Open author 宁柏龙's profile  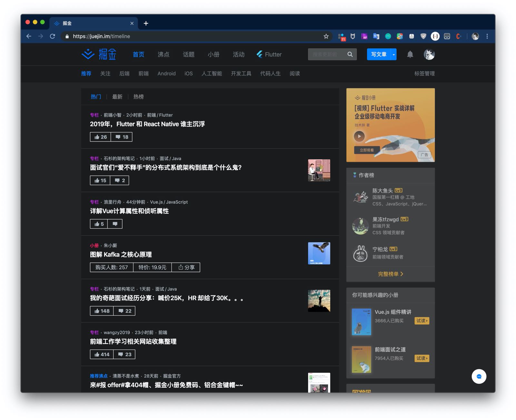coord(380,249)
